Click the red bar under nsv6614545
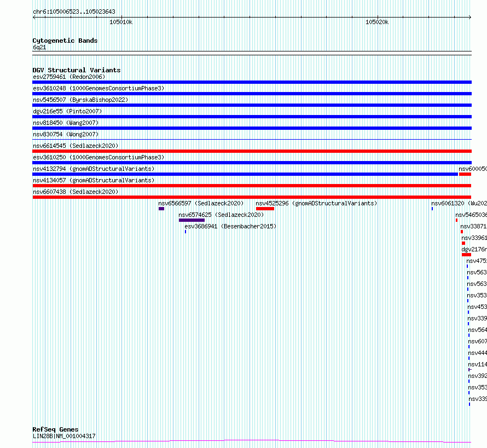The width and height of the screenshot is (487, 448). pyautogui.click(x=252, y=151)
